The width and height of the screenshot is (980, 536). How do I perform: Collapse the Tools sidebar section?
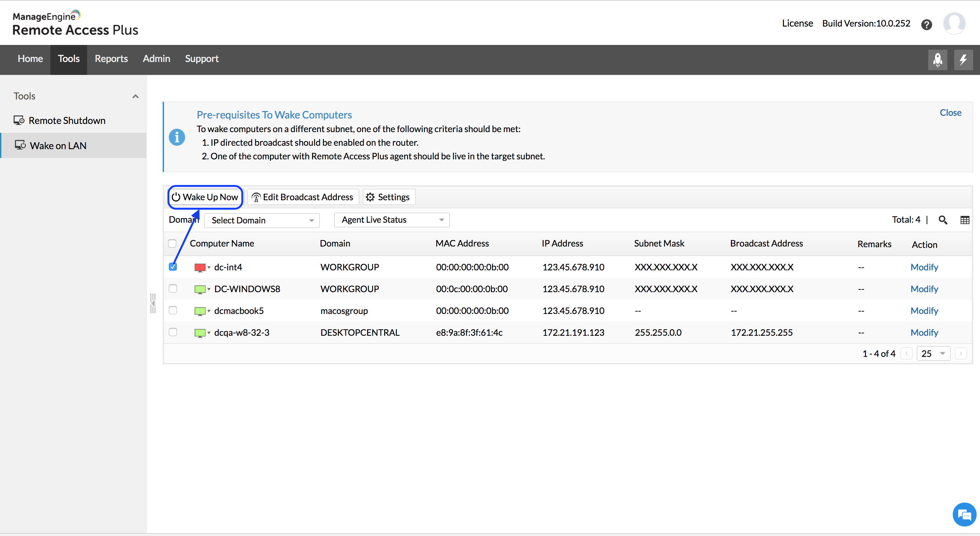(x=135, y=96)
